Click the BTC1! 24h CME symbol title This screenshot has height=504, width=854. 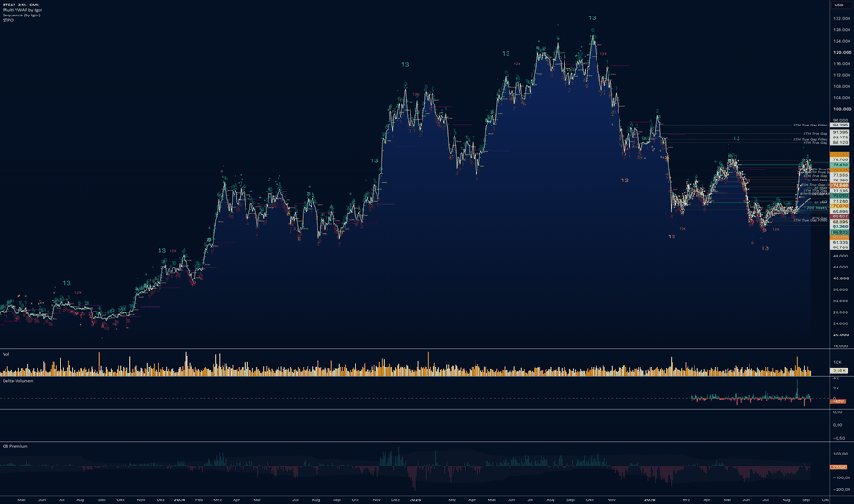coord(21,5)
